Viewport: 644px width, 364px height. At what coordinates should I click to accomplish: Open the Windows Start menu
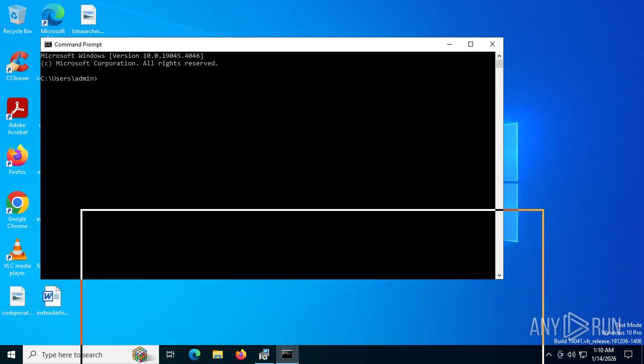click(11, 355)
